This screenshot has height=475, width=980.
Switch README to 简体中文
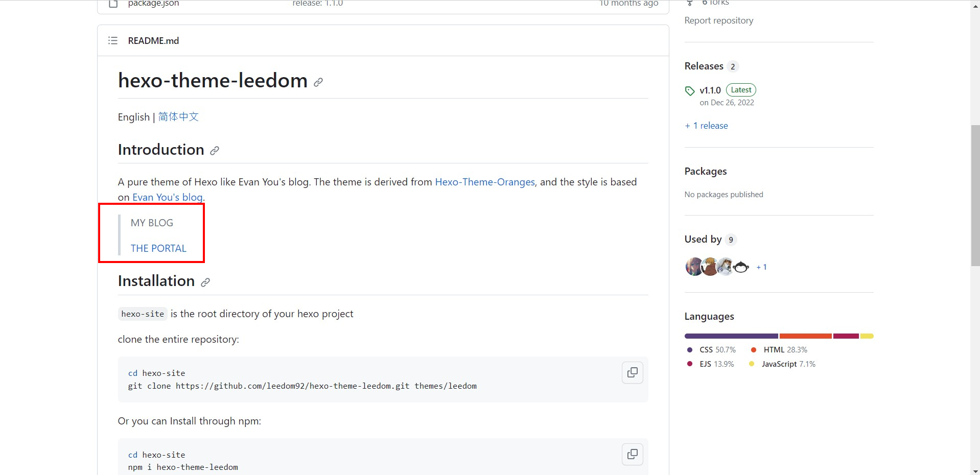178,116
